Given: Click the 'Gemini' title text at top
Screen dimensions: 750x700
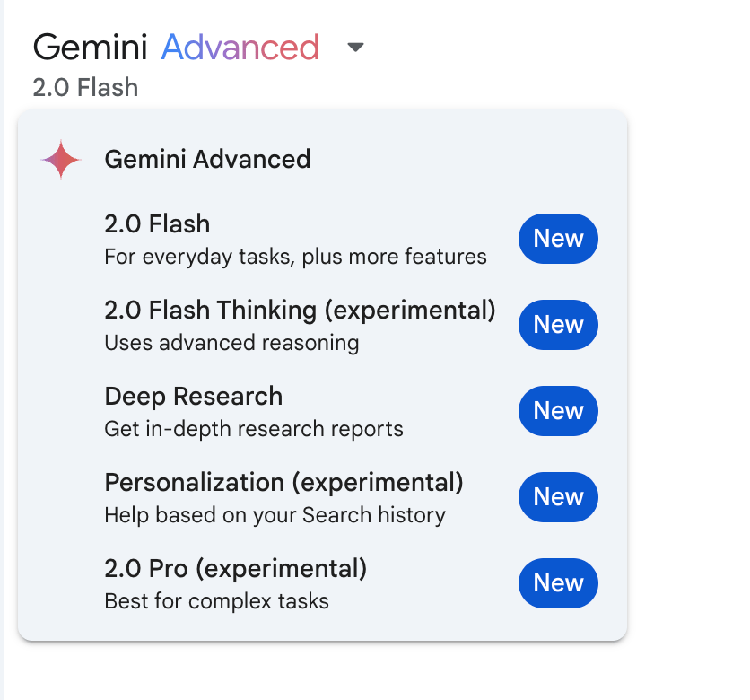Looking at the screenshot, I should (x=92, y=48).
